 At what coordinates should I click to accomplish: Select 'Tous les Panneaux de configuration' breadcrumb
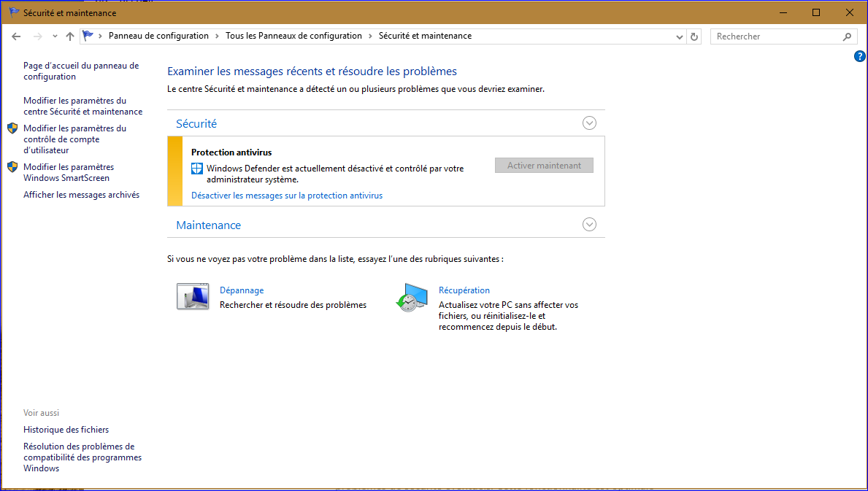coord(293,36)
